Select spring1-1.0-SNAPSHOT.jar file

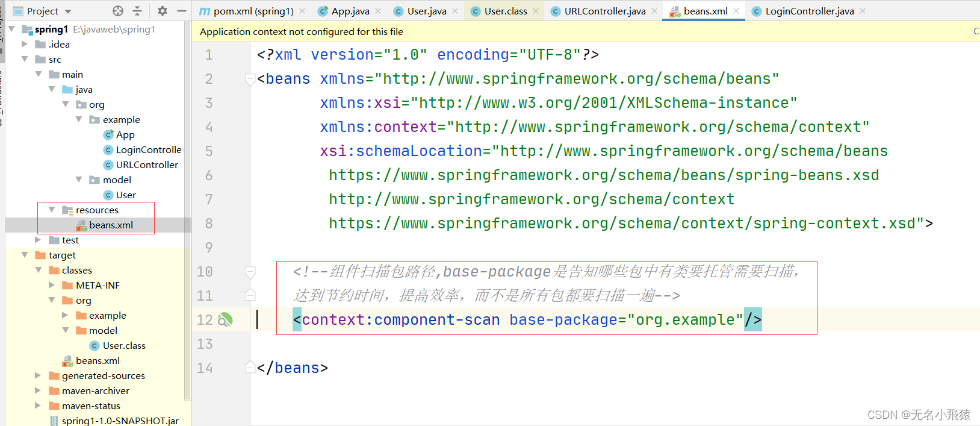pyautogui.click(x=120, y=420)
